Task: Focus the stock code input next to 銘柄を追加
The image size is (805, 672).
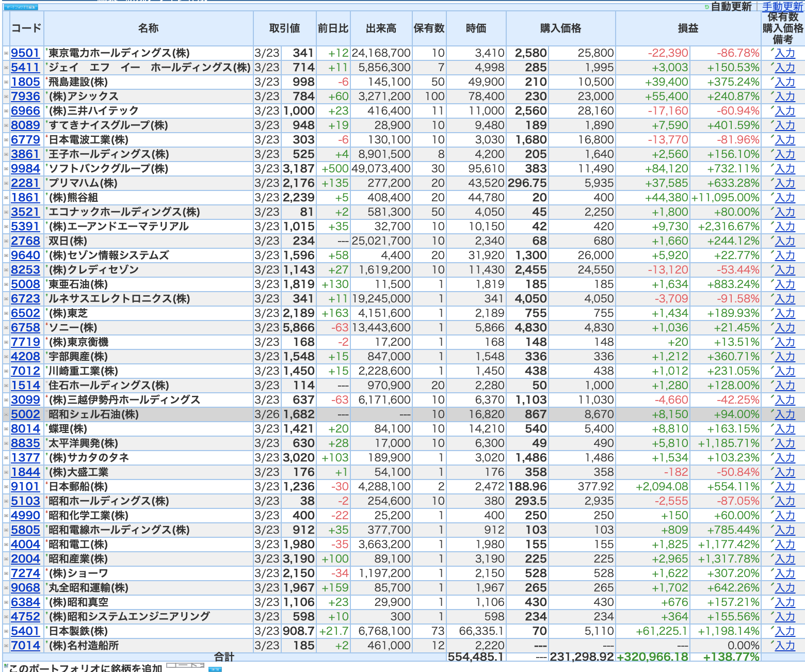Action: tap(186, 665)
